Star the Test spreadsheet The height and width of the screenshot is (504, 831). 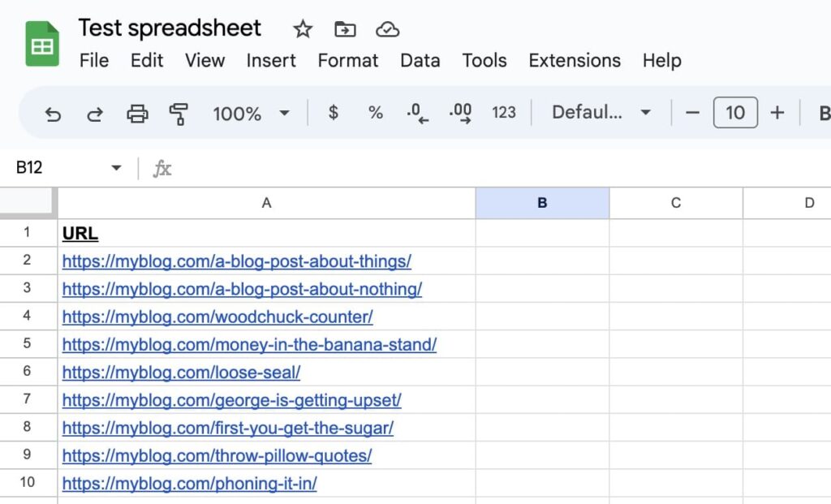(x=302, y=28)
